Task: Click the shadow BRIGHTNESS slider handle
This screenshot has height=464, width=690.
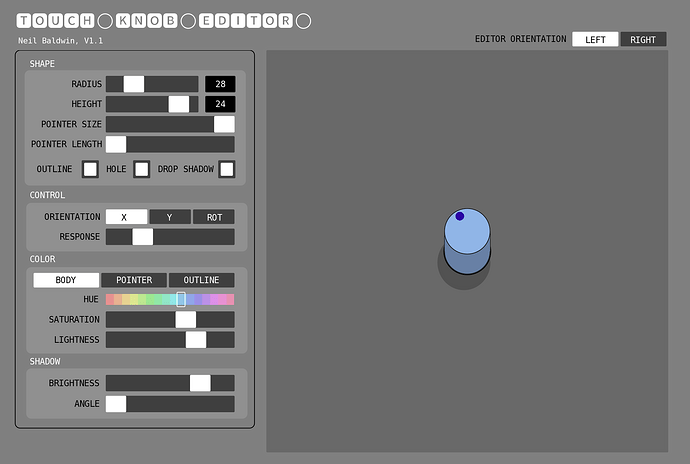Action: tap(200, 383)
